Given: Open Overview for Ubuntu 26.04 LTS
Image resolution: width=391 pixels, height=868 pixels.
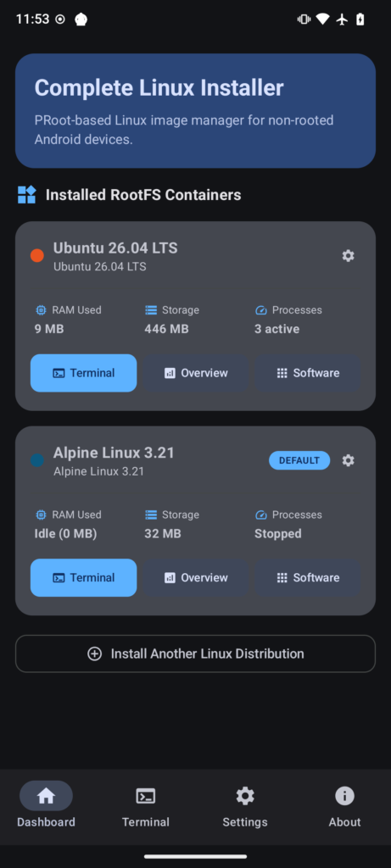Looking at the screenshot, I should 195,373.
